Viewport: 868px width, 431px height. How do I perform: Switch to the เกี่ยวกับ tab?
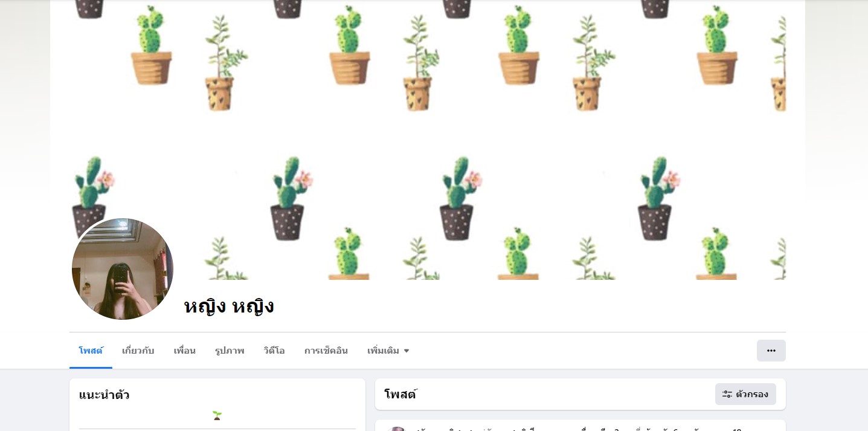[x=138, y=351]
